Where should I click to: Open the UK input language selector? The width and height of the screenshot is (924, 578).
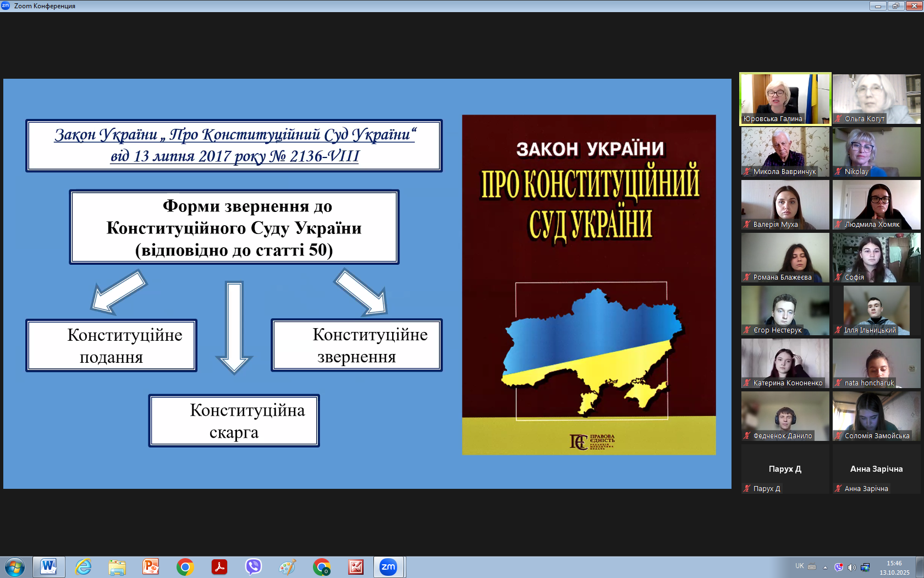point(799,566)
